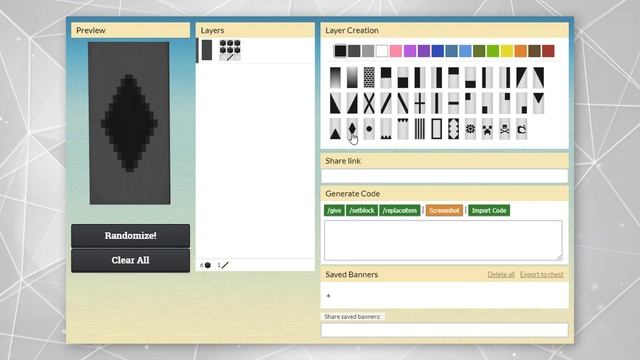The width and height of the screenshot is (640, 360).
Task: Pick the bottom indented sawtooth pattern
Action: [386, 129]
